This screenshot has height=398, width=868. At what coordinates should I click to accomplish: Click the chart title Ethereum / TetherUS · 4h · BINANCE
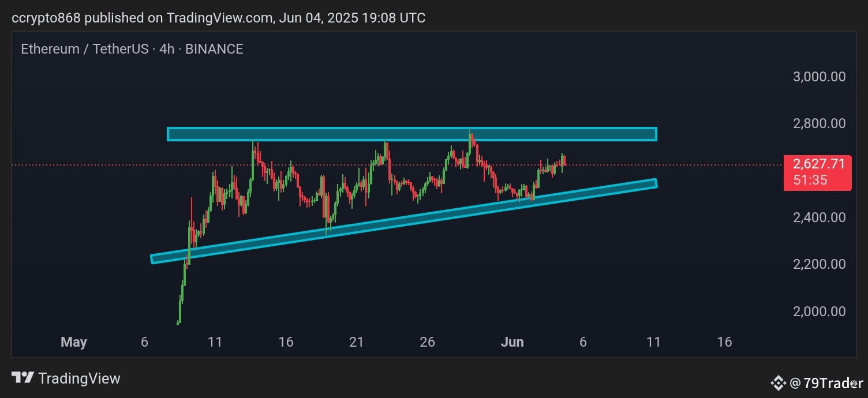[132, 49]
